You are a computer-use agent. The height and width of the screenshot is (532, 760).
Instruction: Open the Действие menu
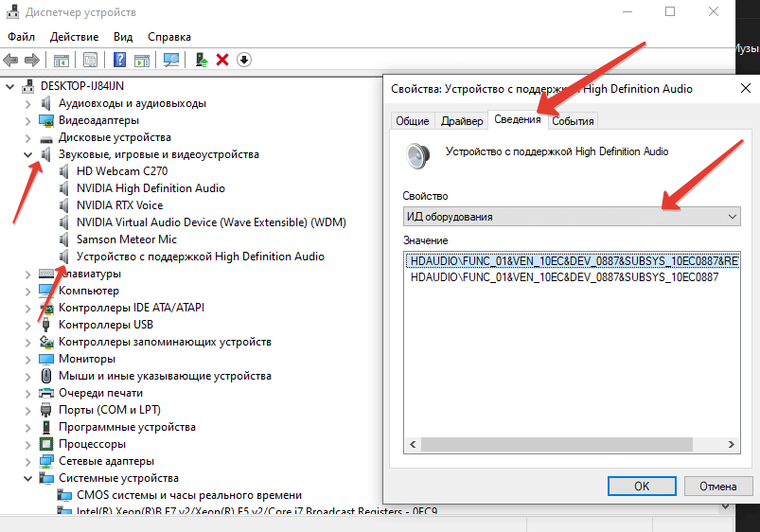(74, 37)
